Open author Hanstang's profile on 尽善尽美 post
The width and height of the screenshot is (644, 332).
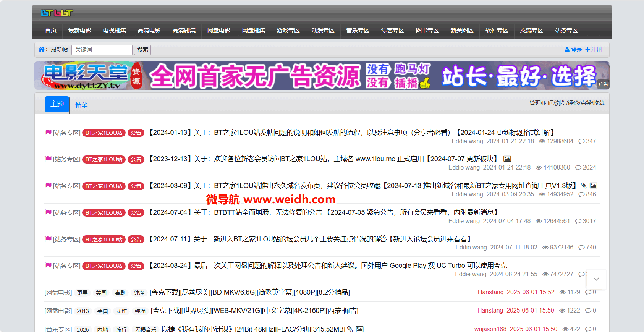coord(490,292)
